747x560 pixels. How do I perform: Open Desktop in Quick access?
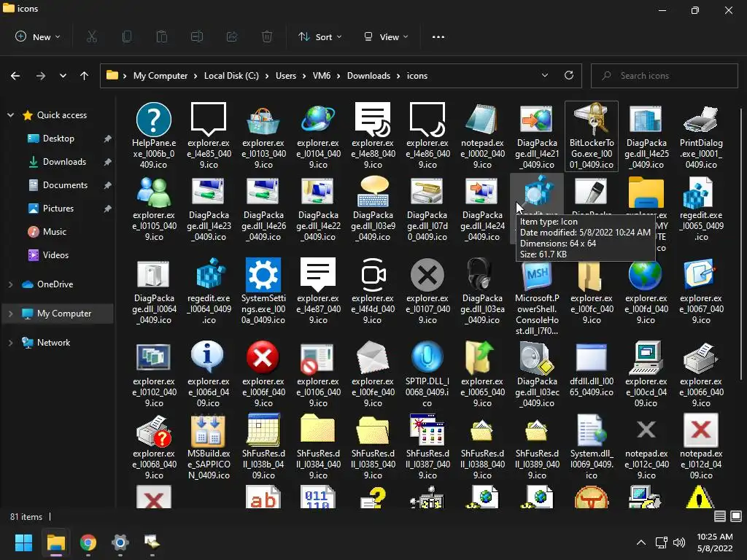tap(58, 138)
